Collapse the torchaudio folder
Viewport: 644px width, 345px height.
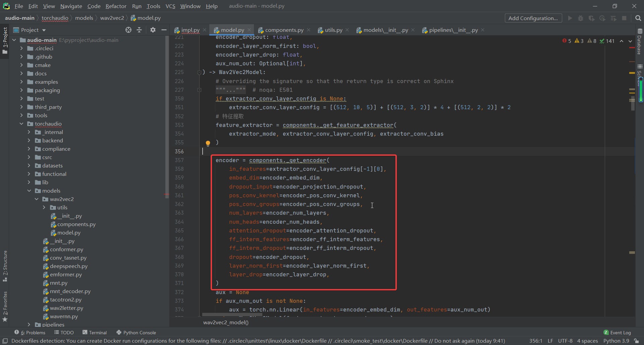point(21,124)
